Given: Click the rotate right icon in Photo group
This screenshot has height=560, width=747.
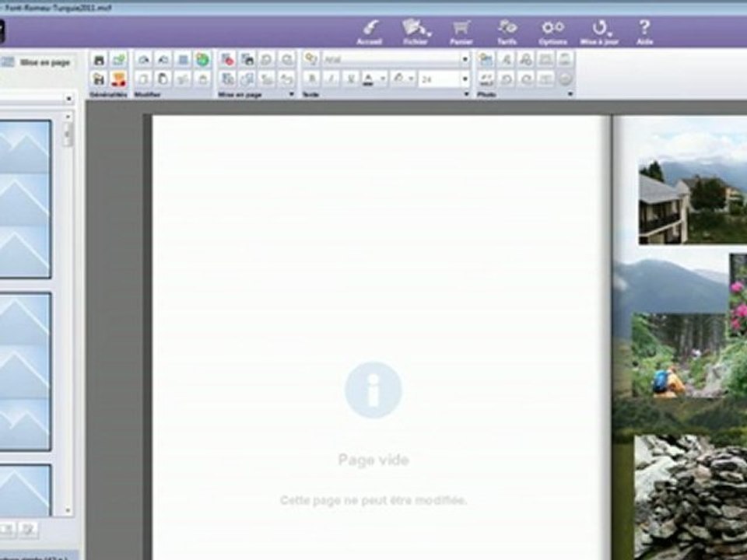Looking at the screenshot, I should (x=526, y=79).
